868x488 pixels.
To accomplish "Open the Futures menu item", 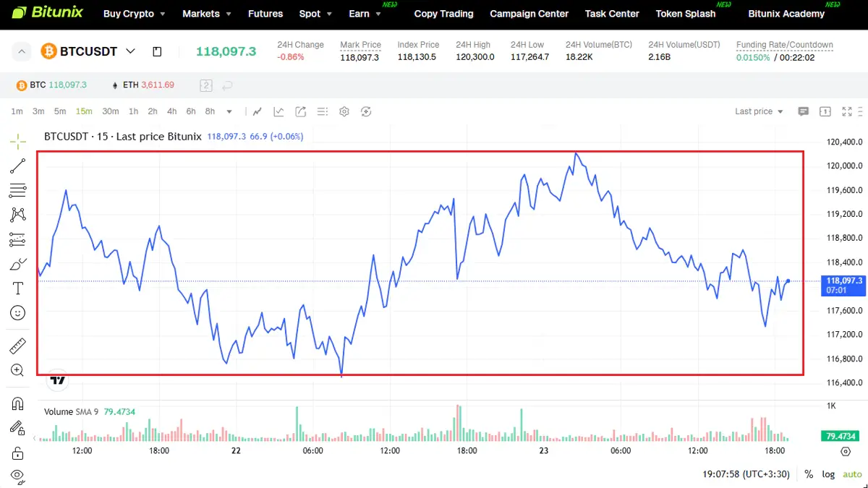I will tap(265, 14).
